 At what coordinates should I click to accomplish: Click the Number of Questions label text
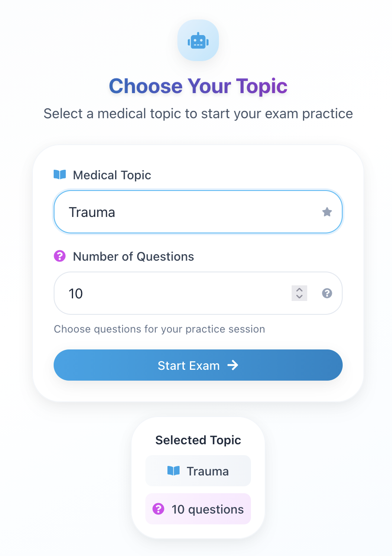[133, 256]
